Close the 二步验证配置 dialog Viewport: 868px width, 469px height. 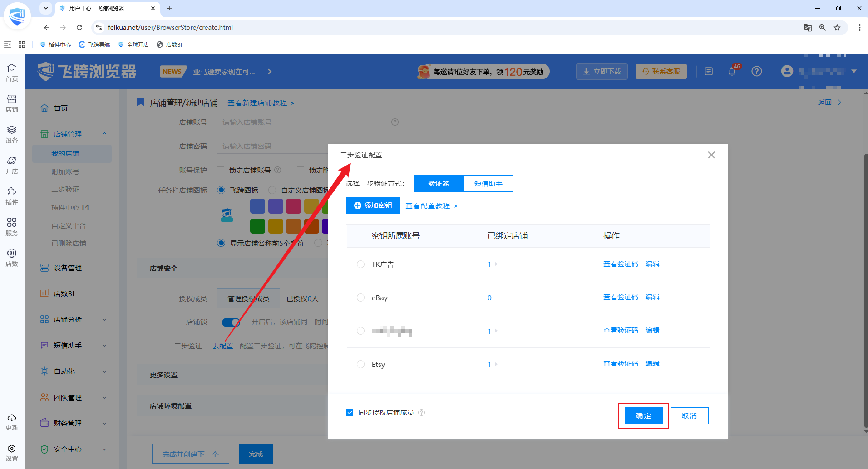point(711,155)
